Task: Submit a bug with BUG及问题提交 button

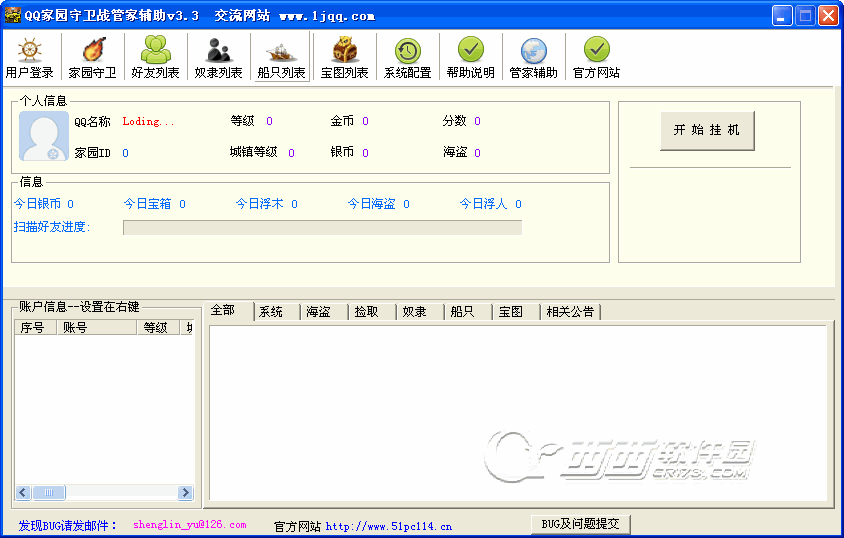Action: click(580, 524)
